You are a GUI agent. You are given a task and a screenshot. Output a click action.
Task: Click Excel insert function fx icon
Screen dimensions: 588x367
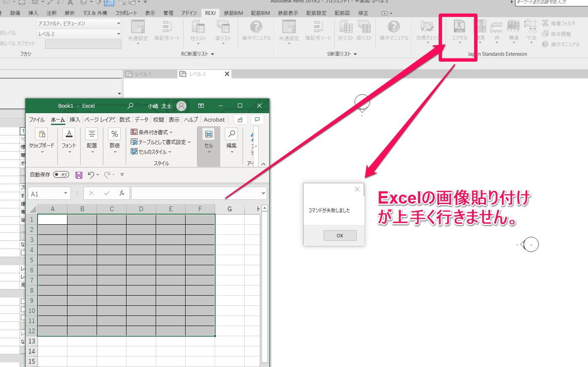coord(122,193)
